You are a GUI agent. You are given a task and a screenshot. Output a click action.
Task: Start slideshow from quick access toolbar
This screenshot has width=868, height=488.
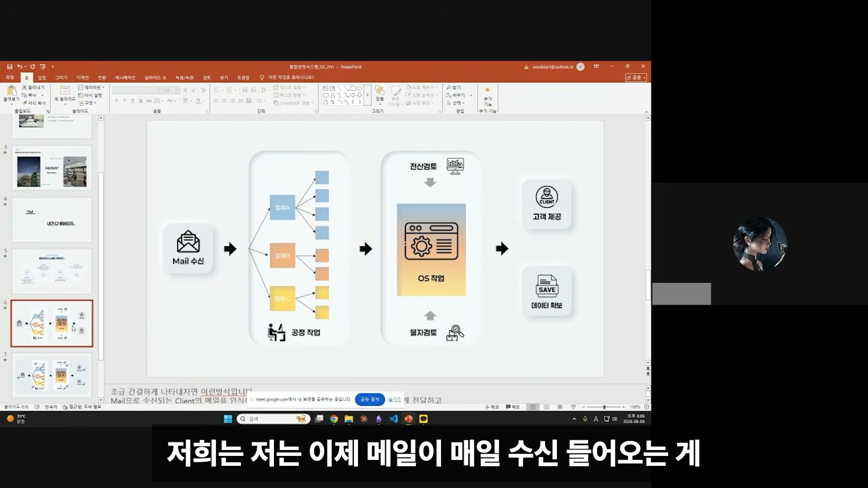(x=43, y=66)
